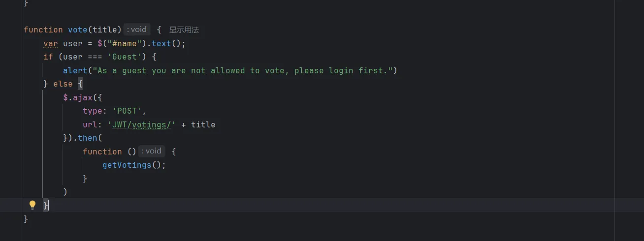Click the ':void' inlay hint after vote(title)
Screen dimensions: 644x241
click(x=137, y=30)
